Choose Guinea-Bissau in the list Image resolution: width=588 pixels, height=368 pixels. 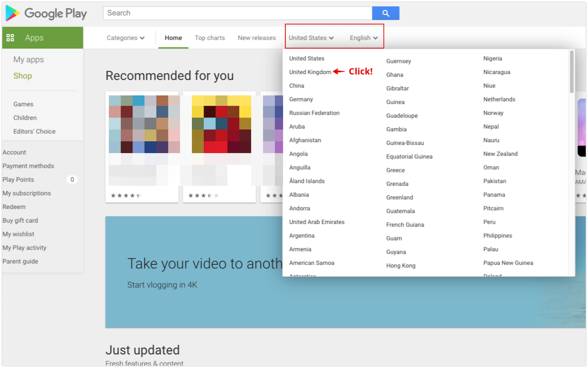point(405,143)
